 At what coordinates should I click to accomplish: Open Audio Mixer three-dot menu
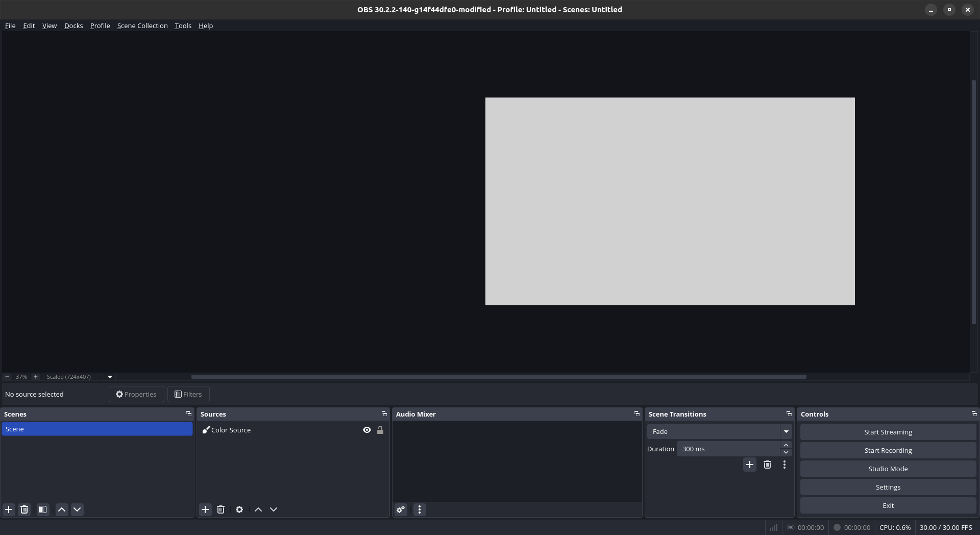point(420,509)
